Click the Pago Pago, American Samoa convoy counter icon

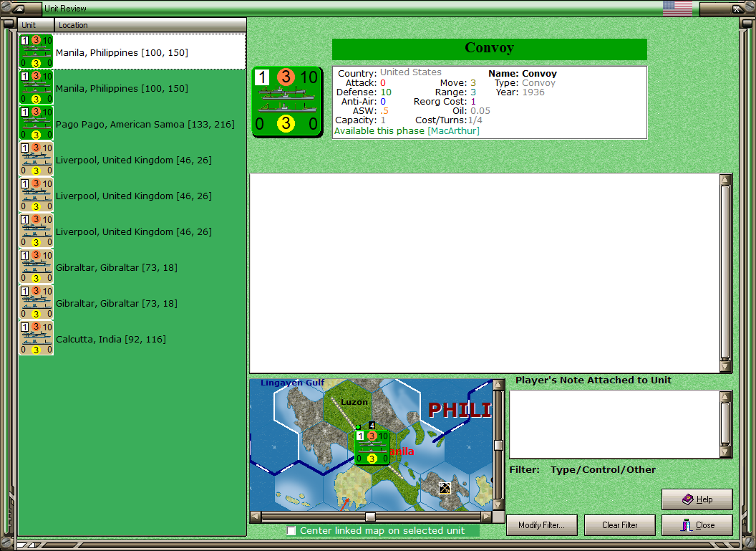[x=37, y=123]
